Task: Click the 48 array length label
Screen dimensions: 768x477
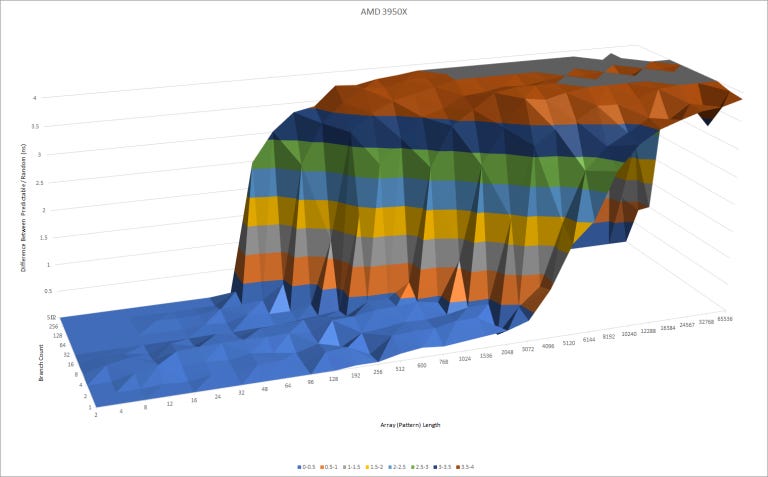Action: pyautogui.click(x=264, y=389)
